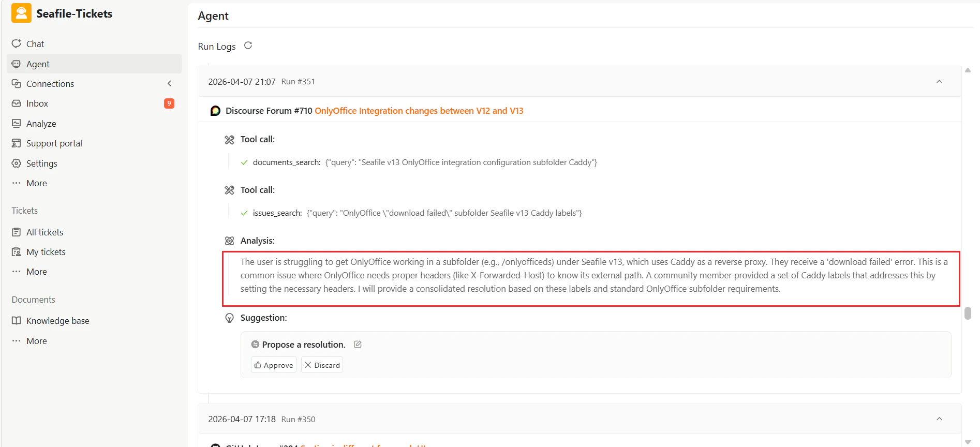980x447 pixels.
Task: Click the issues_search checkmark icon
Action: pyautogui.click(x=244, y=213)
